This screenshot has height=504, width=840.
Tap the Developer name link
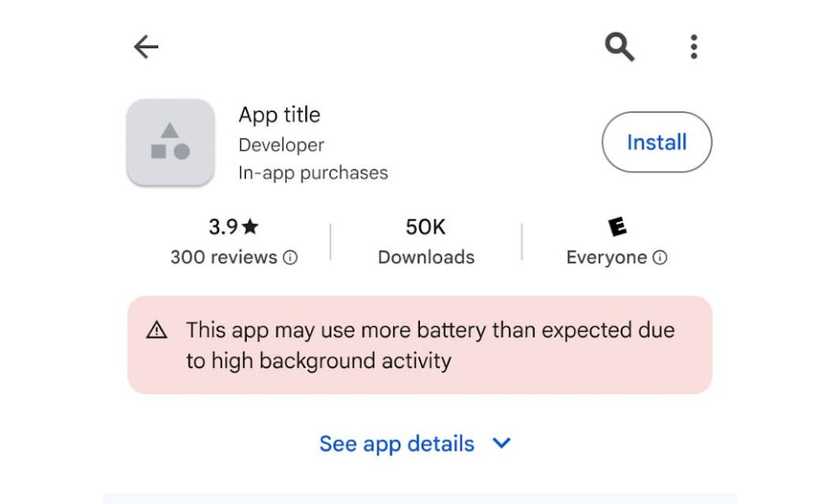click(281, 144)
